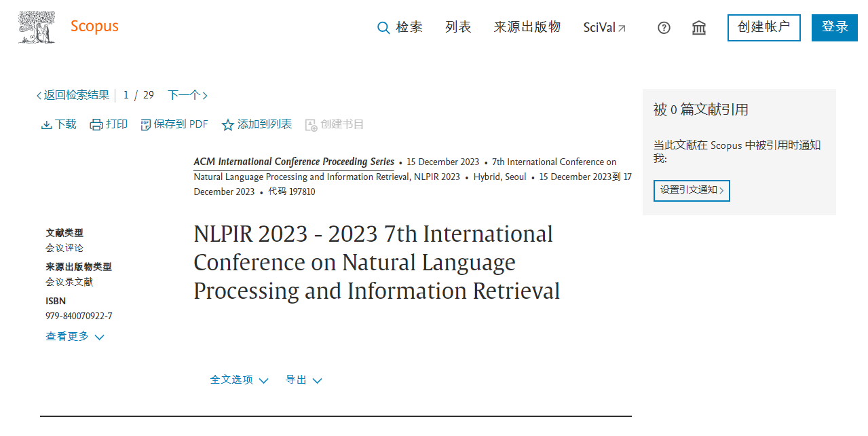Open the 列表 menu item
Screen dimensions: 868x436
coord(458,27)
